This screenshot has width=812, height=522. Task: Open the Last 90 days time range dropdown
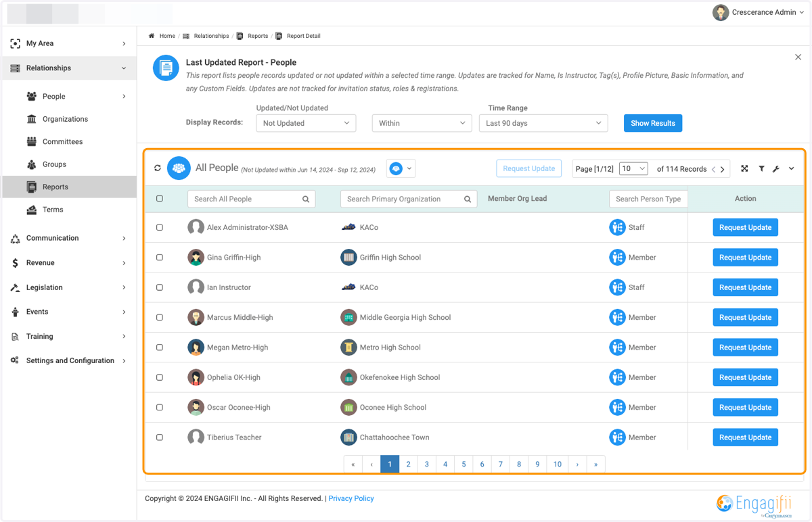click(x=543, y=123)
